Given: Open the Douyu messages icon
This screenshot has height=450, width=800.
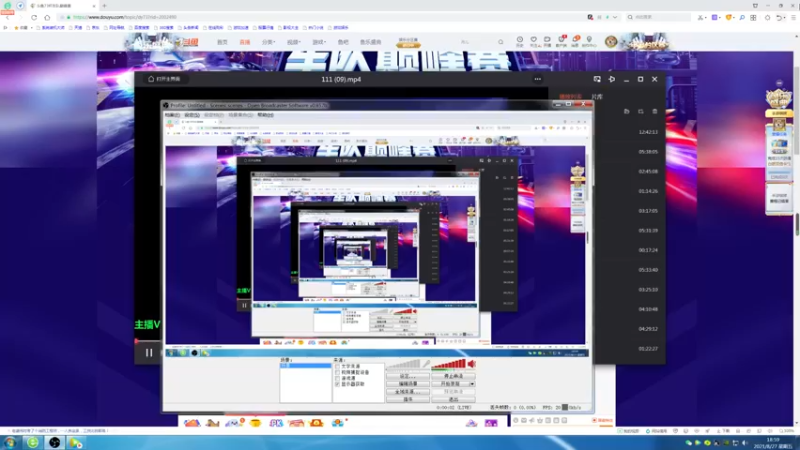Looking at the screenshot, I should [x=576, y=41].
